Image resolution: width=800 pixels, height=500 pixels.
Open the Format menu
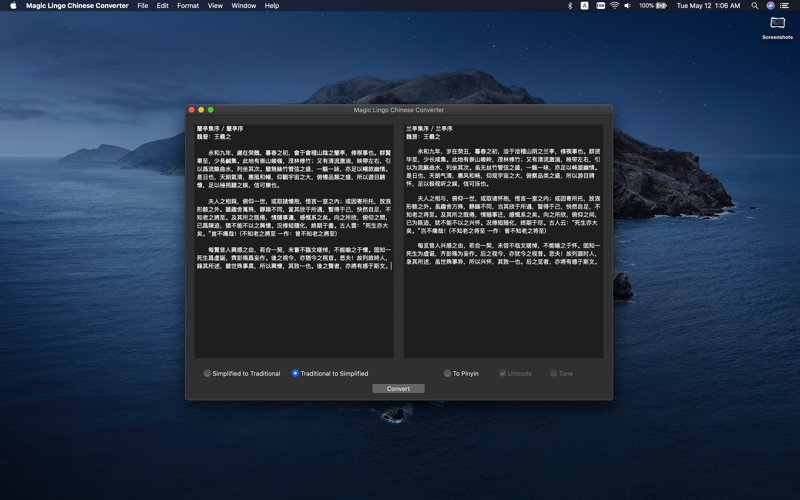pyautogui.click(x=188, y=6)
